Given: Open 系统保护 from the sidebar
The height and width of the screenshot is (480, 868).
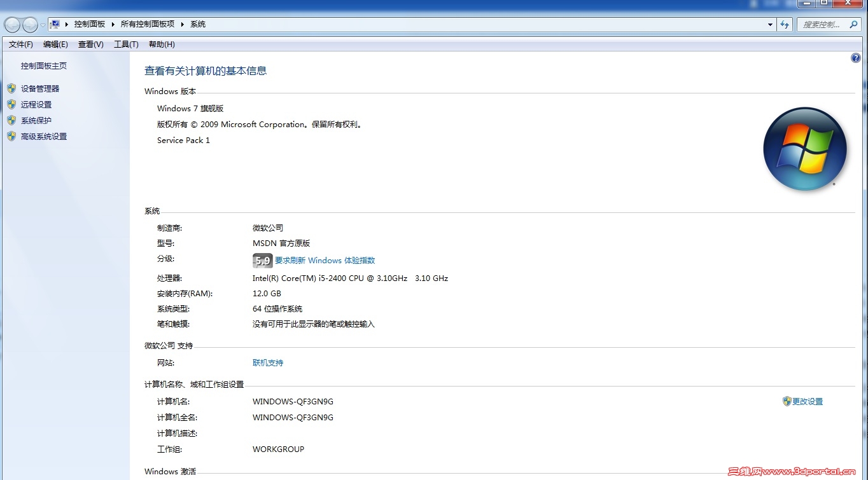Looking at the screenshot, I should (36, 121).
